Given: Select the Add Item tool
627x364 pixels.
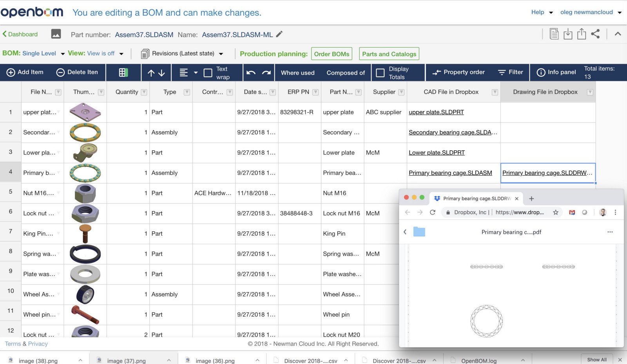Looking at the screenshot, I should click(x=25, y=72).
